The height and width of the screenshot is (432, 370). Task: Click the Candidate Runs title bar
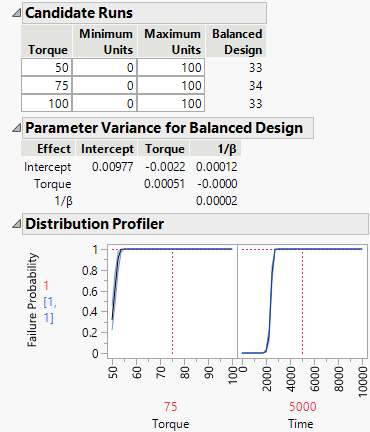[144, 13]
